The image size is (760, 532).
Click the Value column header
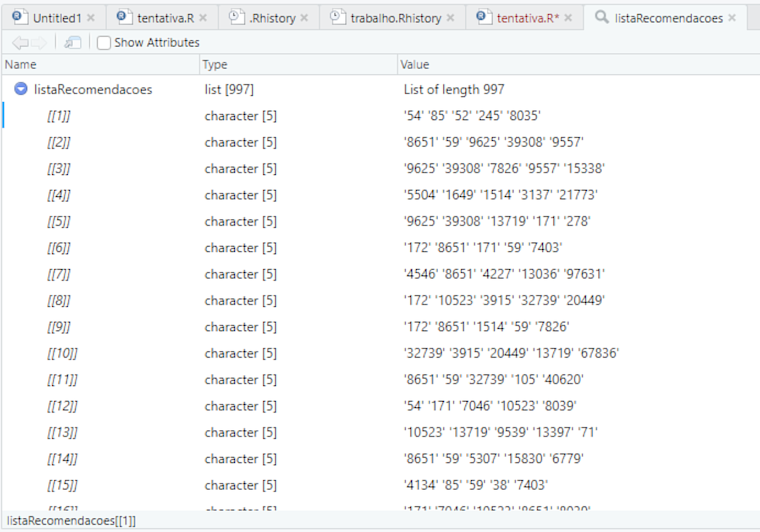(x=579, y=64)
